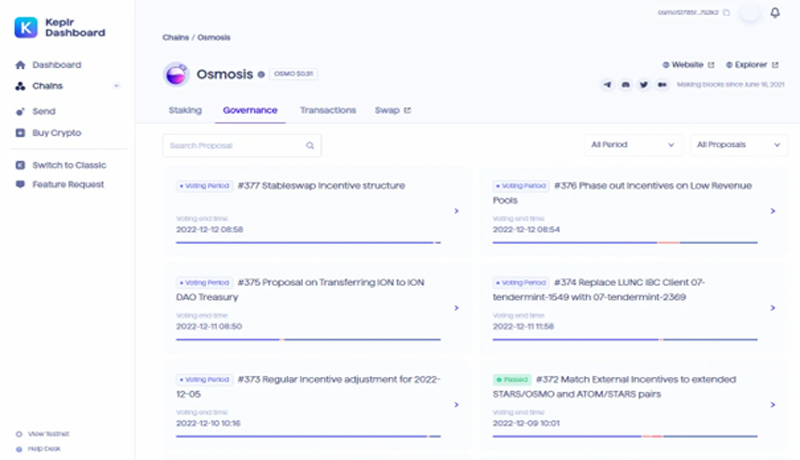Expand the Chains dropdown chevron
The width and height of the screenshot is (800, 460).
pyautogui.click(x=116, y=86)
